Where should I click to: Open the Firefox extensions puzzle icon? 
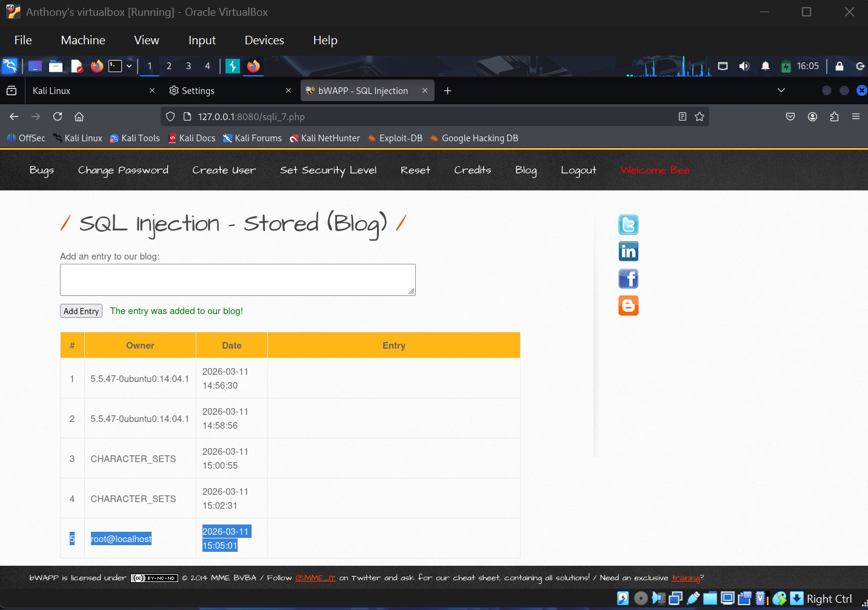tap(834, 116)
